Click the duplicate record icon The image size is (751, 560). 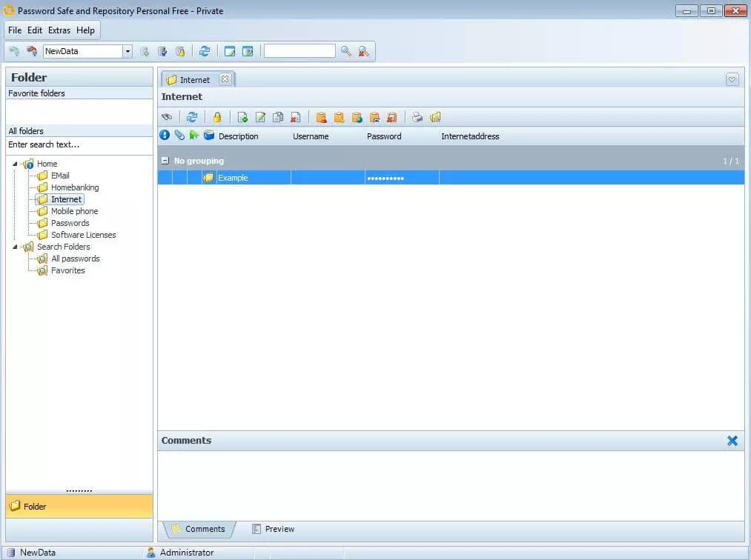click(x=278, y=117)
